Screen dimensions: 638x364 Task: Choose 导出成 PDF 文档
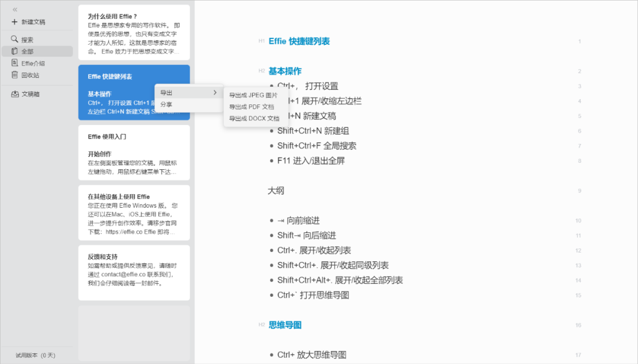(x=252, y=107)
